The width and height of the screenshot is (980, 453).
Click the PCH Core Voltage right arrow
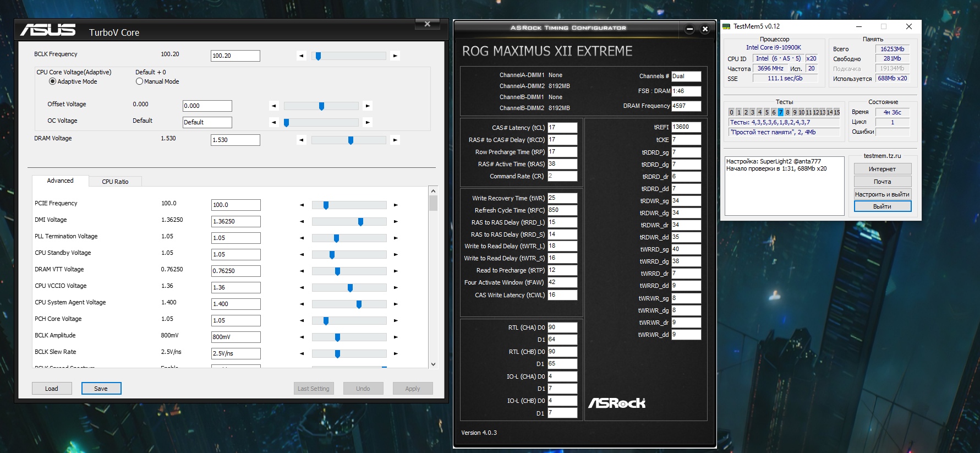396,320
